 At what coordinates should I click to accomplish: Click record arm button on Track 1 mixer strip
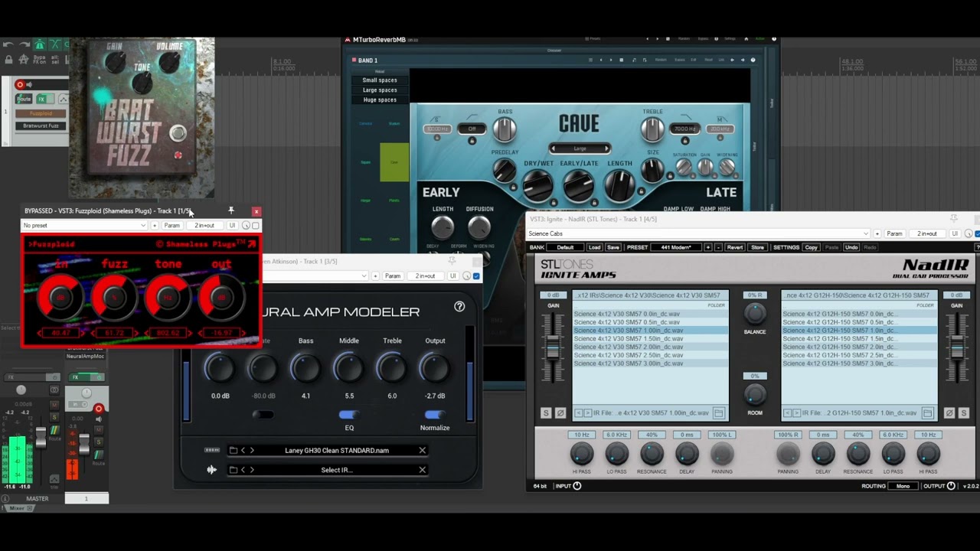point(98,409)
